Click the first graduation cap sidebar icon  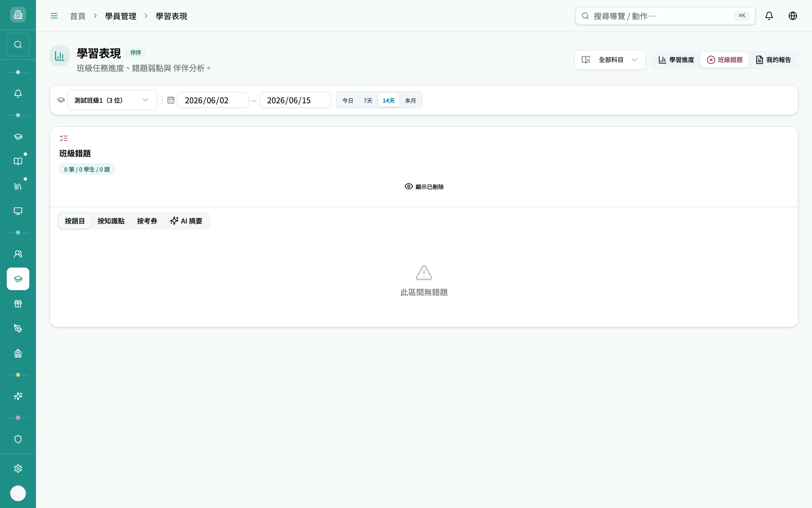pyautogui.click(x=18, y=136)
